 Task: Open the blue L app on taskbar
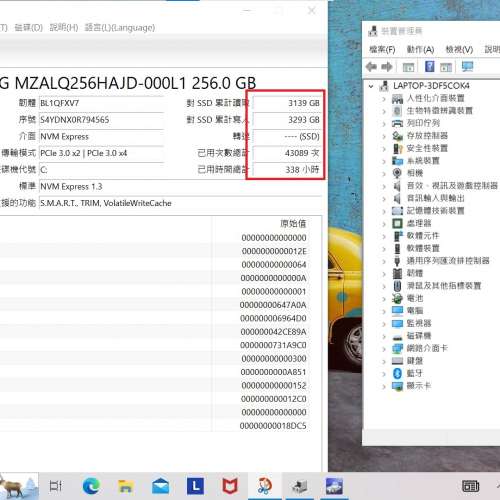click(195, 486)
